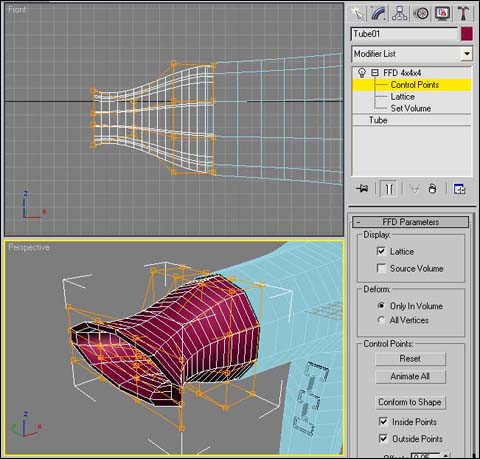Open the Motion command panel tab

[421, 14]
